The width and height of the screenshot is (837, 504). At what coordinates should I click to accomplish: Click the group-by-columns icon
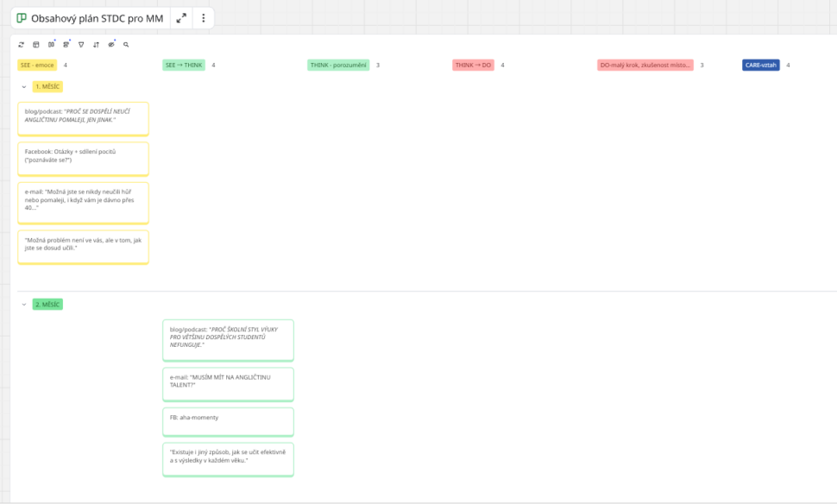click(x=51, y=44)
